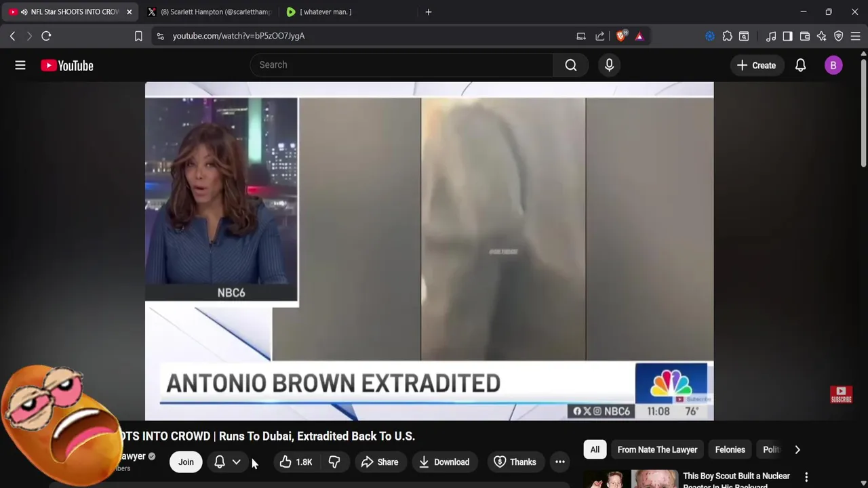Click the address bar URL
This screenshot has height=488, width=868.
click(238, 36)
